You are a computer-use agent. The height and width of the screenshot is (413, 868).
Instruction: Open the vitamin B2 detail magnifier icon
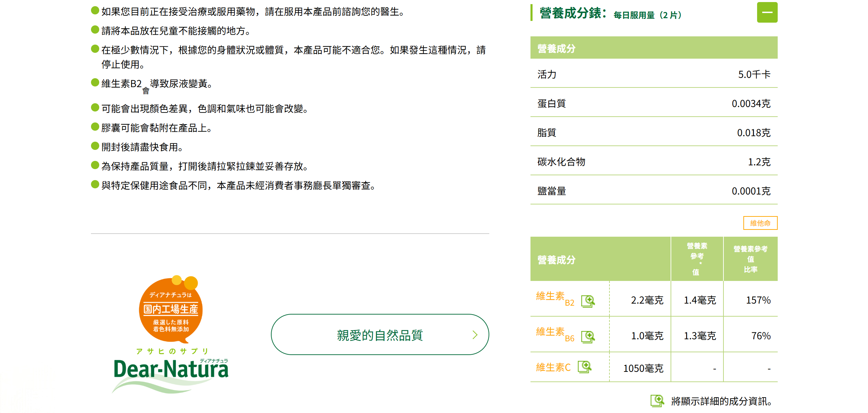pyautogui.click(x=588, y=301)
